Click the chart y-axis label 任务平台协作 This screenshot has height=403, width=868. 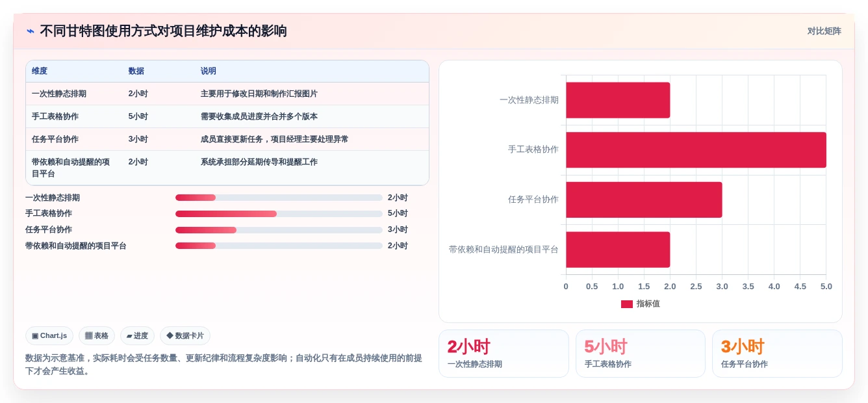click(533, 200)
